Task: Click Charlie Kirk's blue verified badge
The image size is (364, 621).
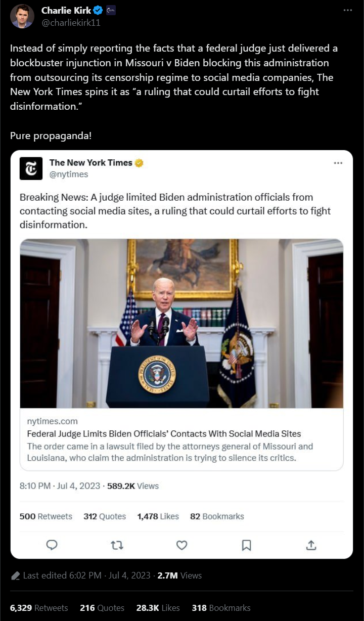Action: click(98, 10)
